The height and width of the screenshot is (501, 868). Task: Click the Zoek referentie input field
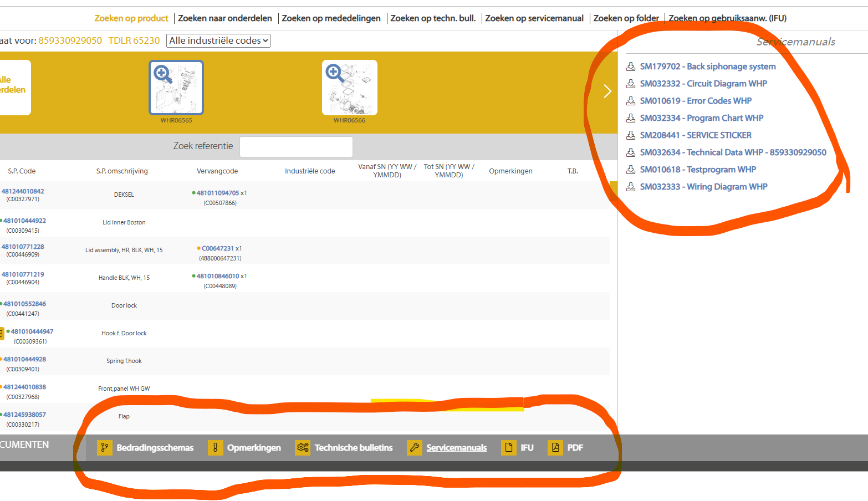coord(296,147)
